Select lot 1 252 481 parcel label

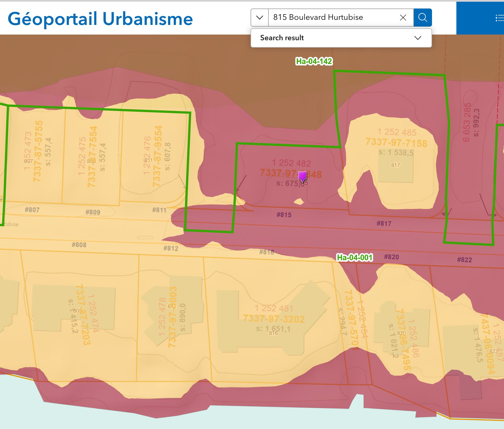click(274, 308)
